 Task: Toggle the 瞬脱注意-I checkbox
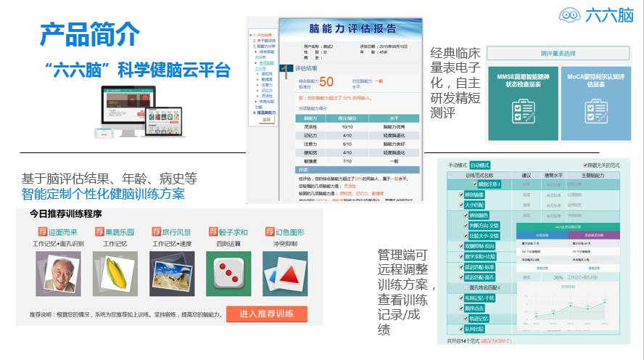point(475,184)
